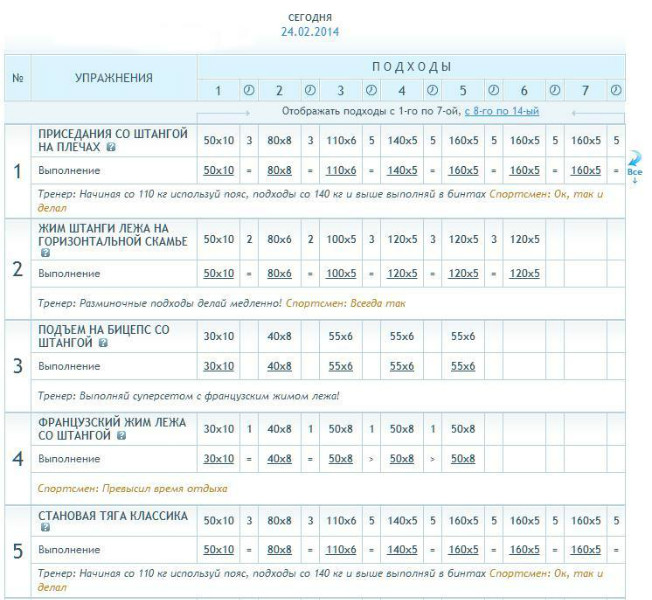This screenshot has width=652, height=600.
Task: Click help icon under Жим штанги лежа title
Action: [x=44, y=254]
